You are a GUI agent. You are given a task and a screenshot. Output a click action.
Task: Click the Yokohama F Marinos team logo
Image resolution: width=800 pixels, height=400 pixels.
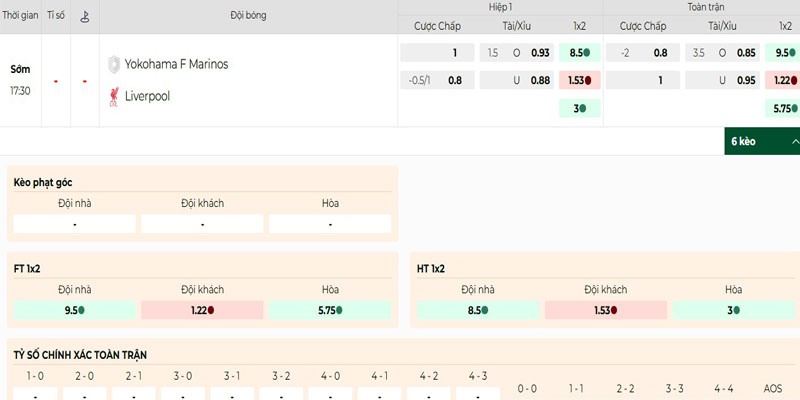(x=114, y=64)
